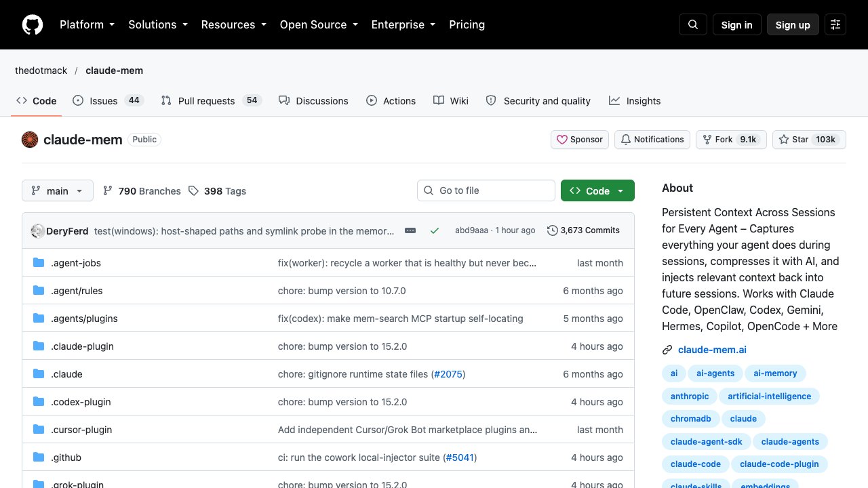Open the Actions tab
Viewport: 868px width, 488px height.
tap(391, 101)
